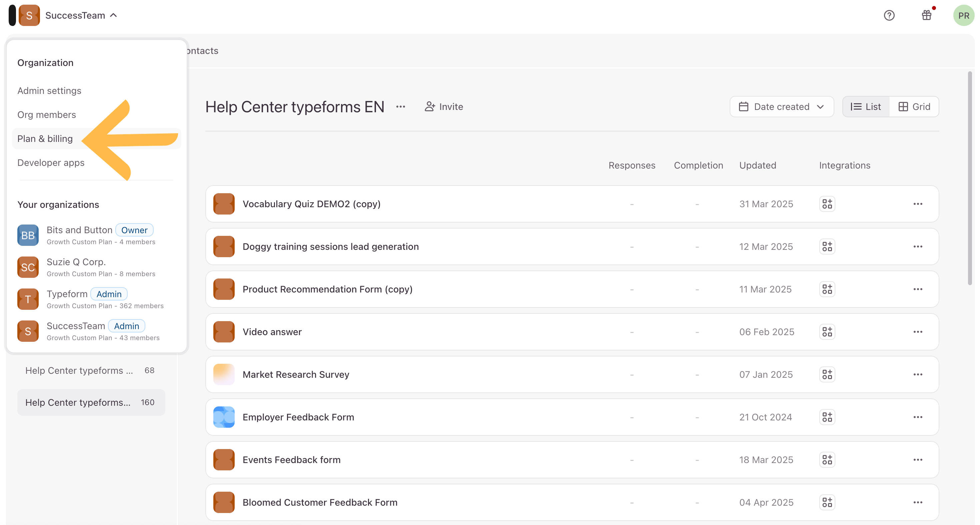Open integrations icon for Doggy training sessions

point(827,247)
